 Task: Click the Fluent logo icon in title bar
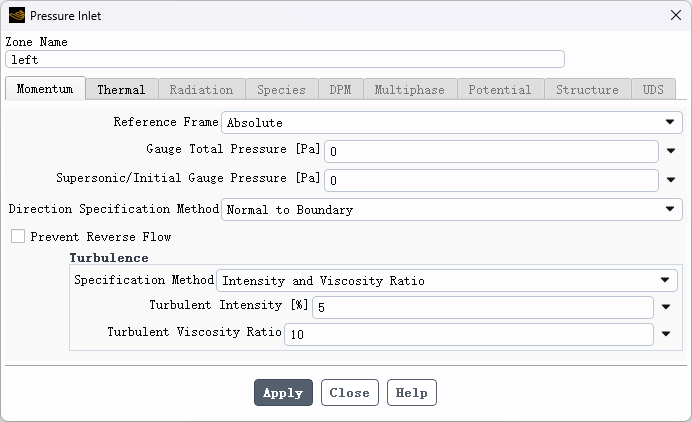(x=16, y=15)
